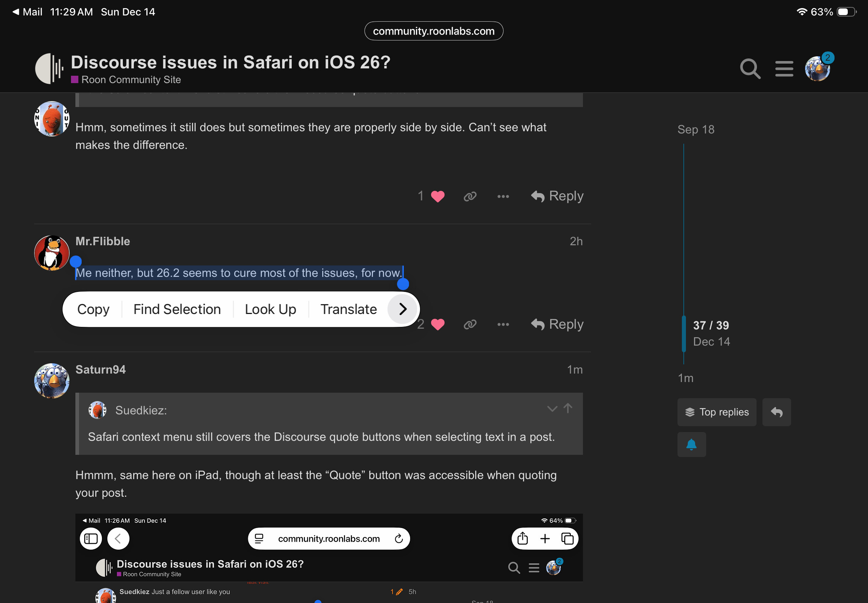Reply to Mr.Flibble's post
This screenshot has height=603, width=868.
[557, 324]
